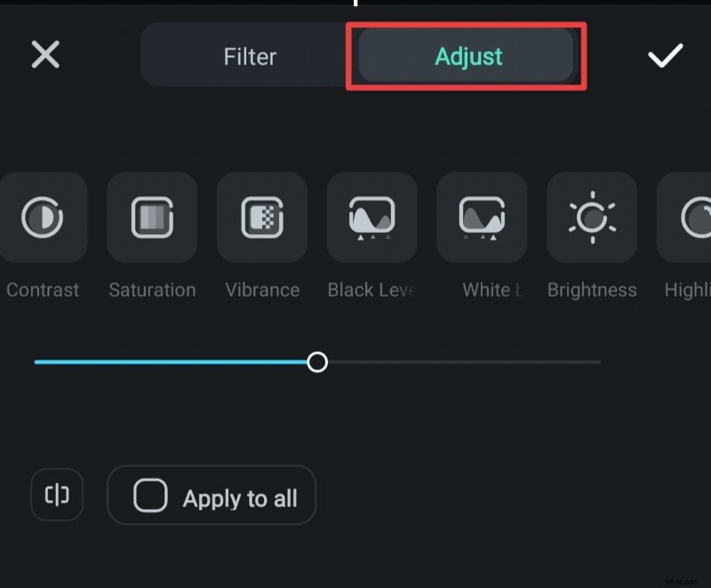Click the Vibrance label text

(x=262, y=290)
